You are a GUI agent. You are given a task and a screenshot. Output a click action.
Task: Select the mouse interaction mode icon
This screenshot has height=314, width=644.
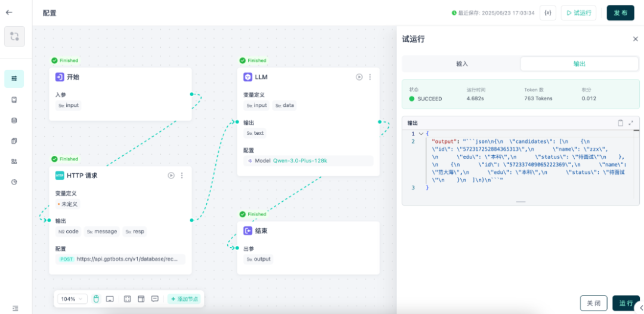point(97,299)
